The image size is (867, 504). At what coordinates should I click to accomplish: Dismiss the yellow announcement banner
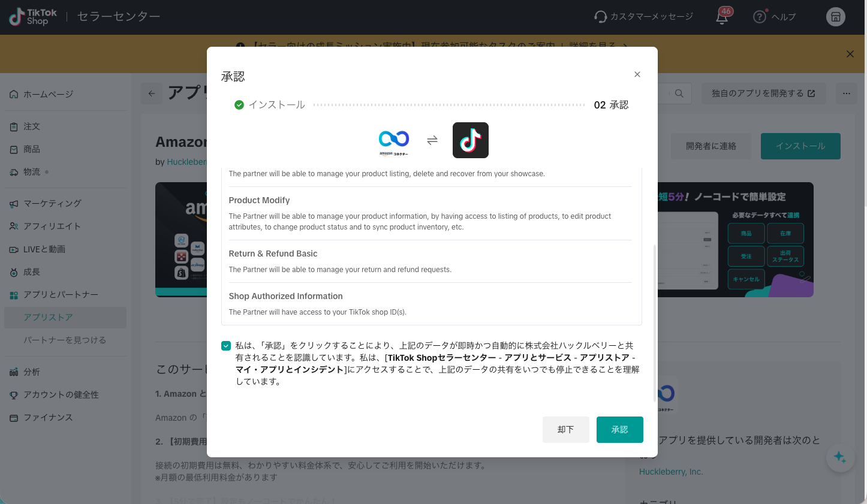tap(850, 54)
